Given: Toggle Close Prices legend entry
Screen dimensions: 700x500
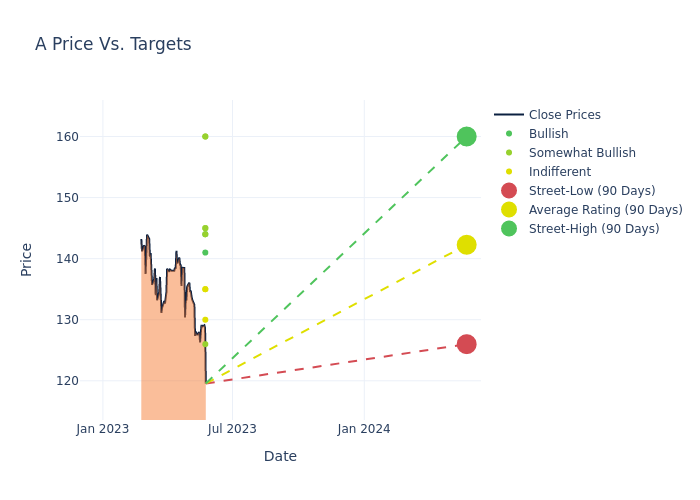Looking at the screenshot, I should (564, 115).
